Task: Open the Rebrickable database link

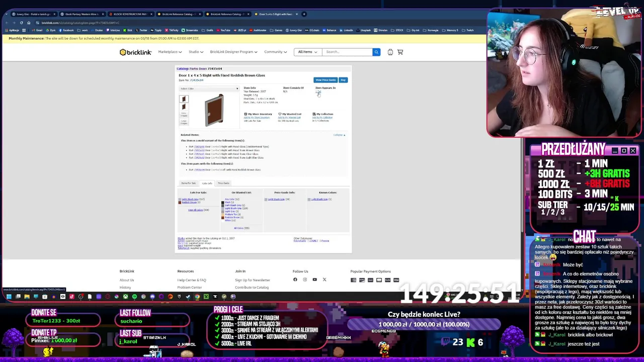Action: click(x=300, y=241)
